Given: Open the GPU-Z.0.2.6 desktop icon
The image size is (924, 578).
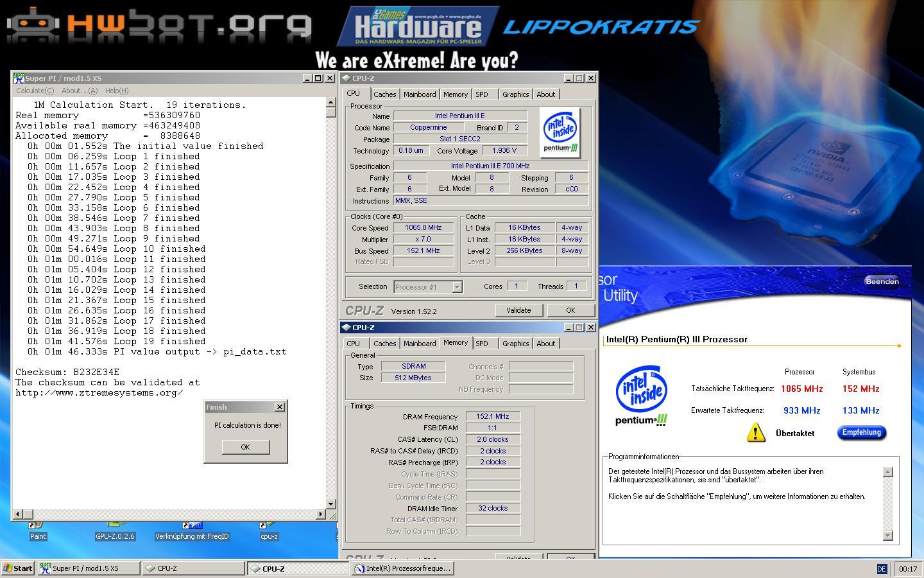Looking at the screenshot, I should click(115, 532).
